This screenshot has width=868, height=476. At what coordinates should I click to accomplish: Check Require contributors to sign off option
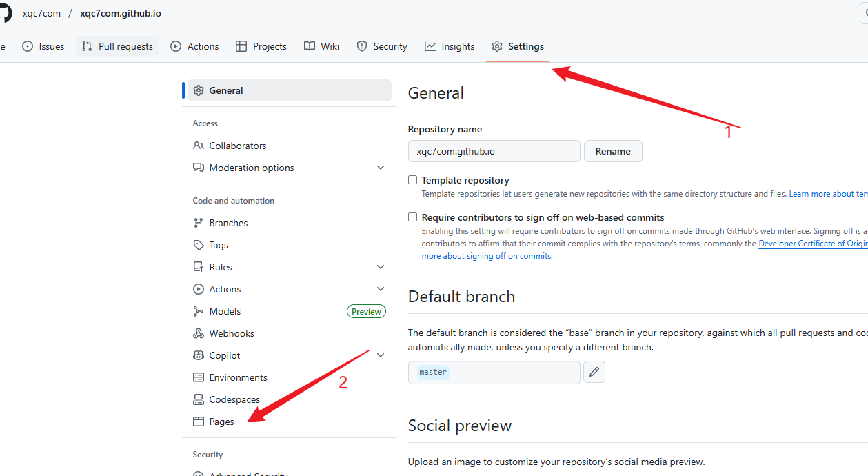coord(413,217)
